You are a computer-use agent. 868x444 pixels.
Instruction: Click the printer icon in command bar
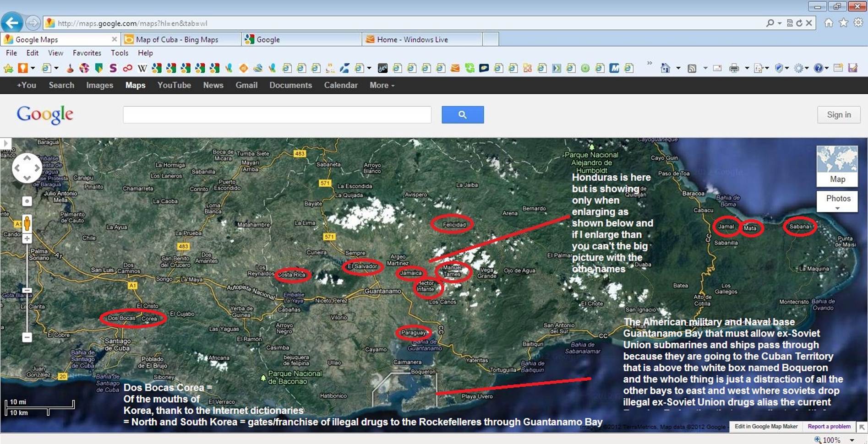(x=734, y=69)
